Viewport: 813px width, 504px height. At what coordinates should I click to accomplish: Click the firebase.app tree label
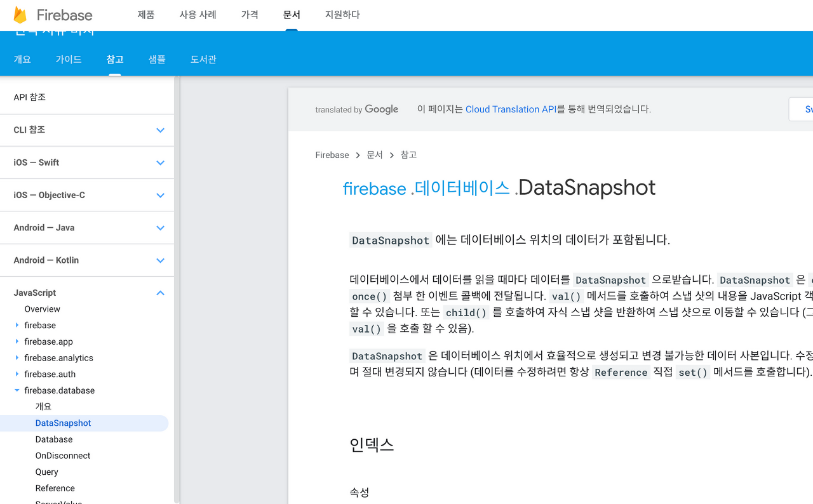[49, 342]
